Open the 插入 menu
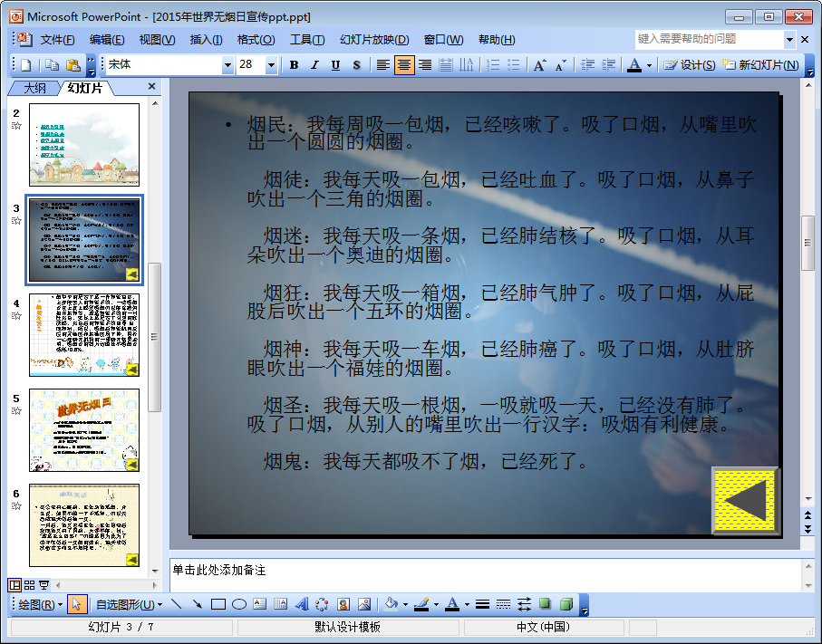Image resolution: width=822 pixels, height=644 pixels. click(206, 40)
